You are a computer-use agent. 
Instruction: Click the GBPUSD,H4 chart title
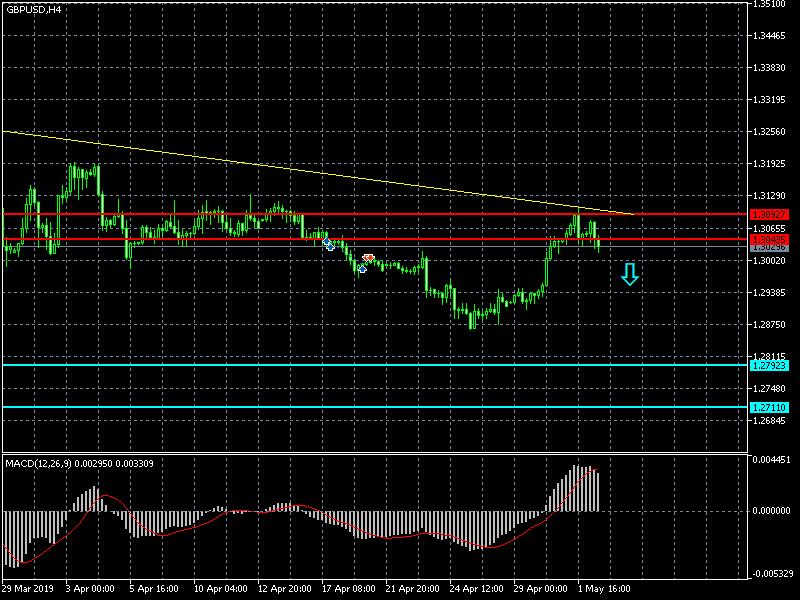[33, 9]
